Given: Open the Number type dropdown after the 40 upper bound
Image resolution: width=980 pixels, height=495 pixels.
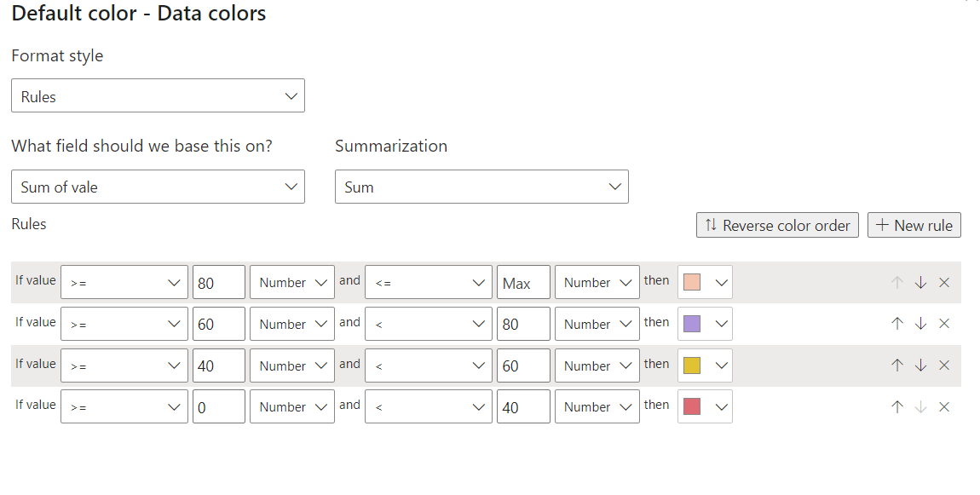Looking at the screenshot, I should pos(597,407).
